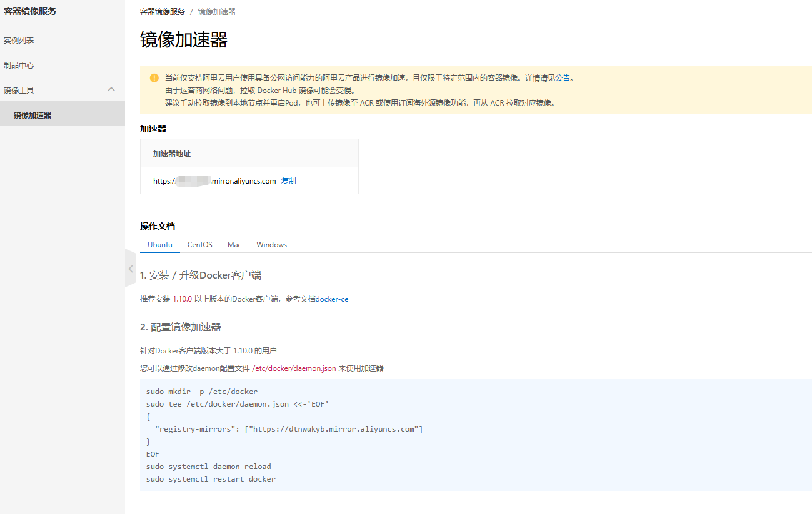Switch to the Windows tab

tap(272, 245)
